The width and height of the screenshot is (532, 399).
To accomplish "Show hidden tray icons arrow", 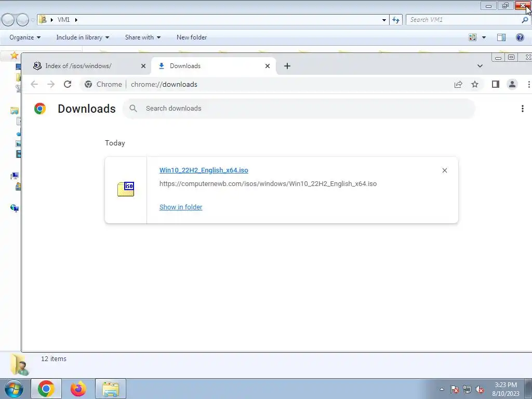I will pos(442,389).
